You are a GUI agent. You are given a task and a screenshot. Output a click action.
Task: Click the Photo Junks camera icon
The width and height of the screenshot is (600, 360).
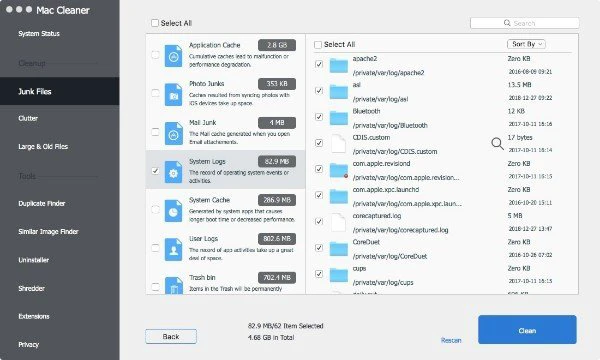(173, 94)
